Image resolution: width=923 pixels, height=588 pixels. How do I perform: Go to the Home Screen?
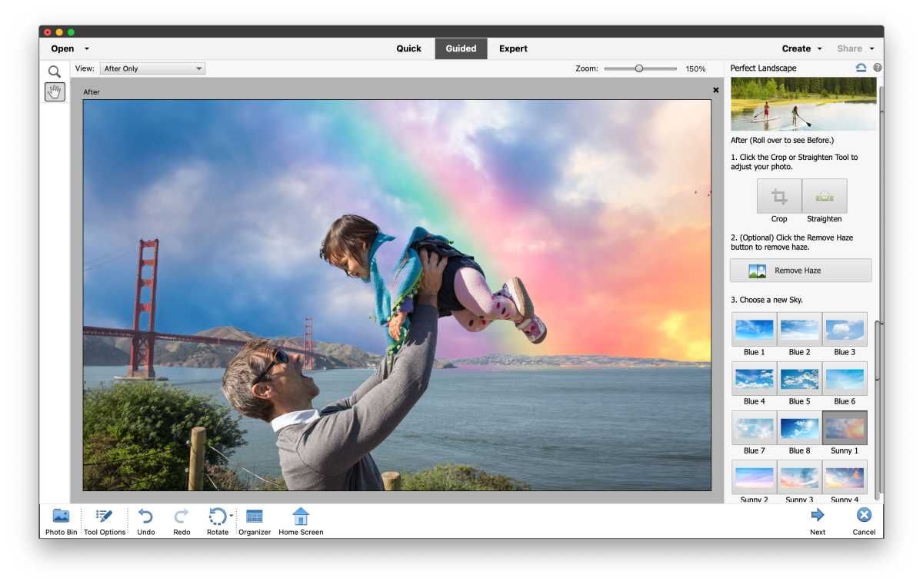[x=300, y=520]
